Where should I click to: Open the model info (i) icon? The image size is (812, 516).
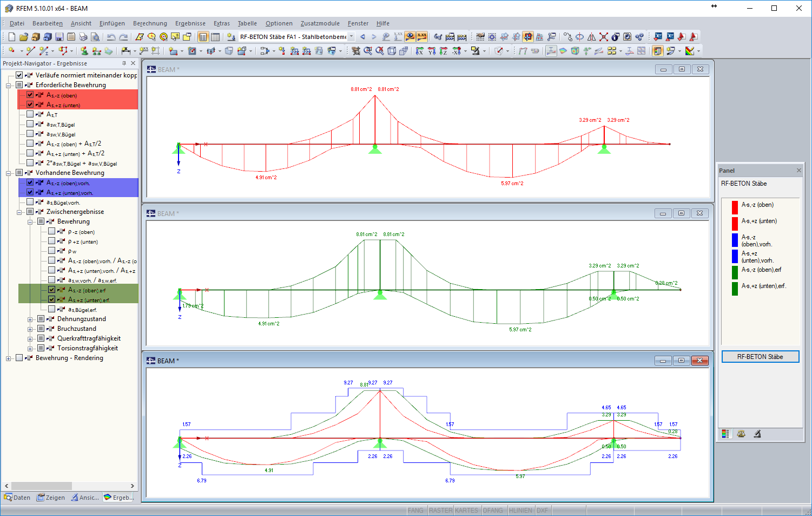click(x=616, y=37)
